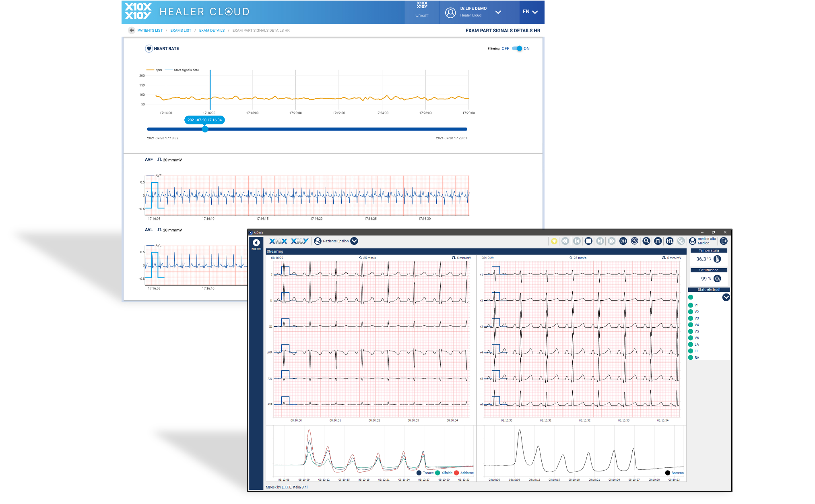Click the X10X X10Y logo in MDesk toolbar

click(289, 241)
